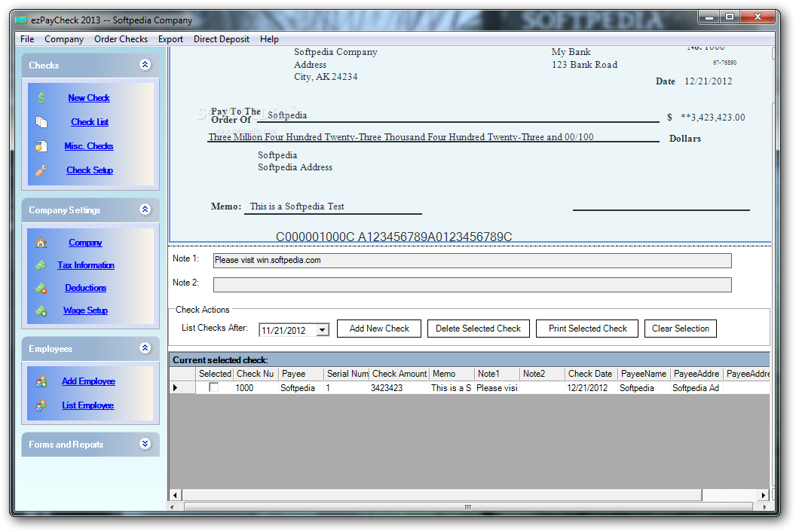
Task: Open the Wage Setup link
Action: tap(85, 310)
